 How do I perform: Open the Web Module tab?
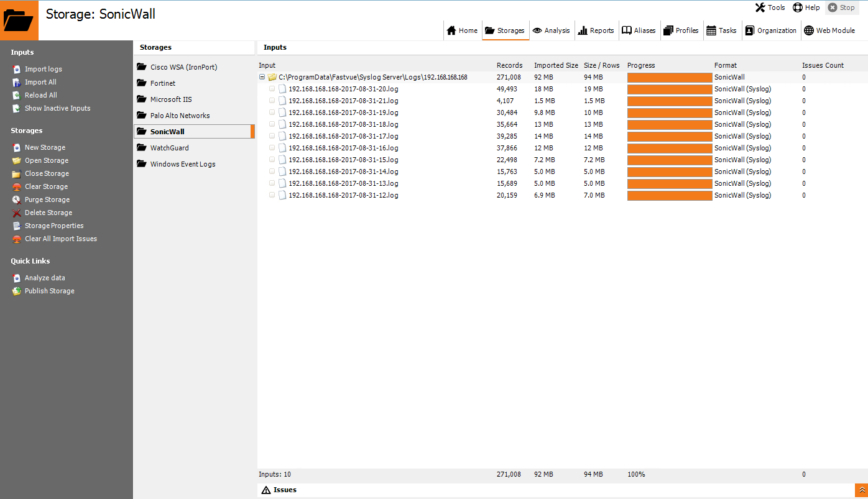click(830, 30)
